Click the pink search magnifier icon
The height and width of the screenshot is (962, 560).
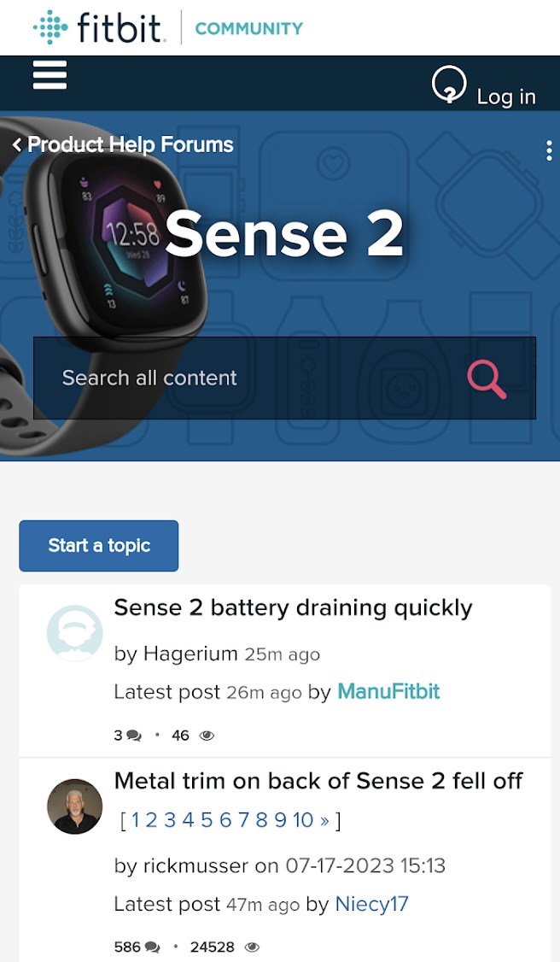(487, 380)
